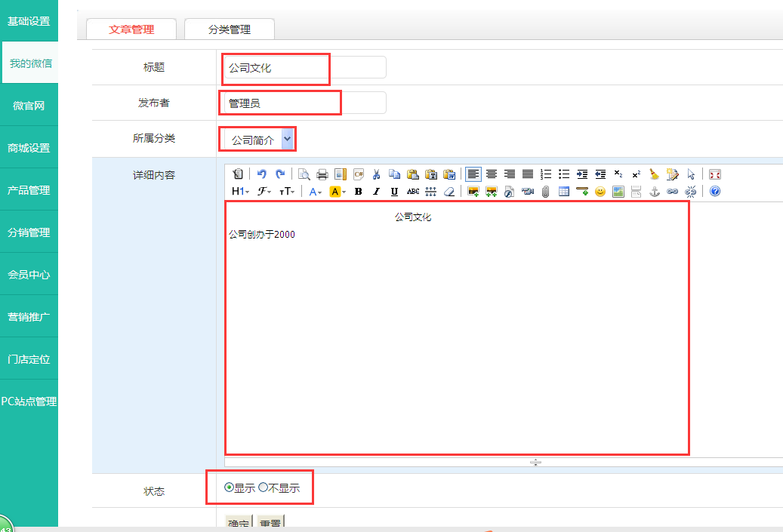This screenshot has width=783, height=532.
Task: Open the 所属分类 dropdown list
Action: coord(287,140)
